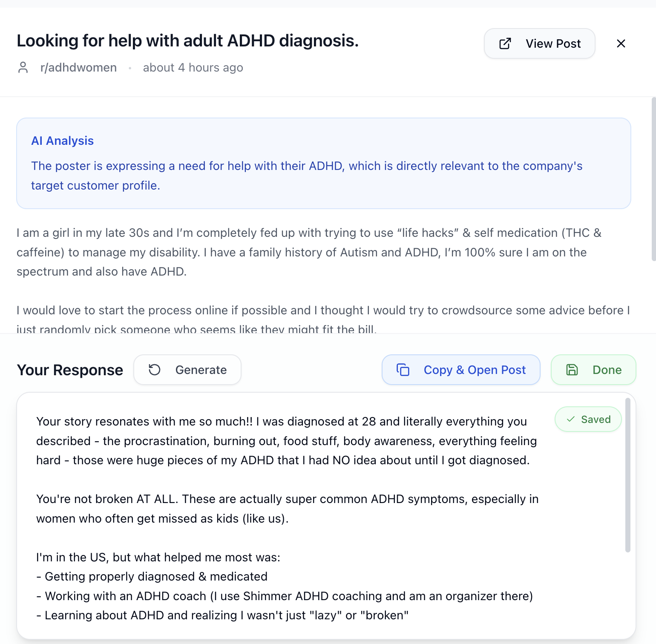Click the "about 4 hours ago" timestamp

click(x=193, y=68)
